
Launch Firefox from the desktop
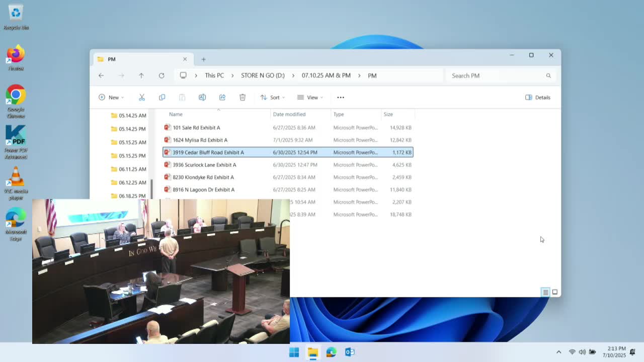click(16, 58)
